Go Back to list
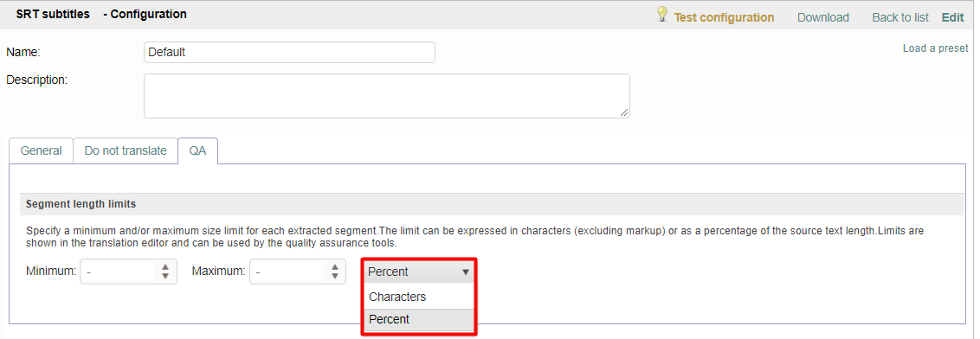The height and width of the screenshot is (339, 980). (900, 17)
